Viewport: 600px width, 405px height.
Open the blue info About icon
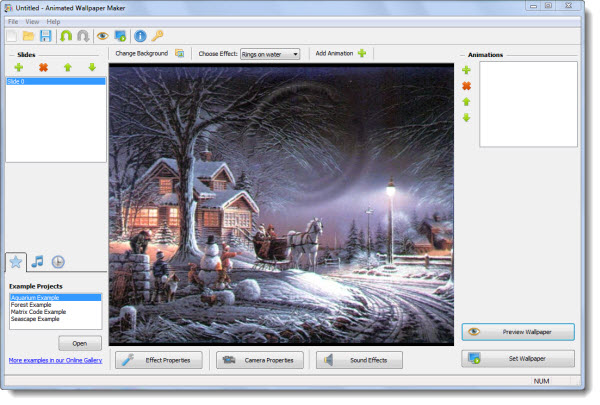(140, 36)
